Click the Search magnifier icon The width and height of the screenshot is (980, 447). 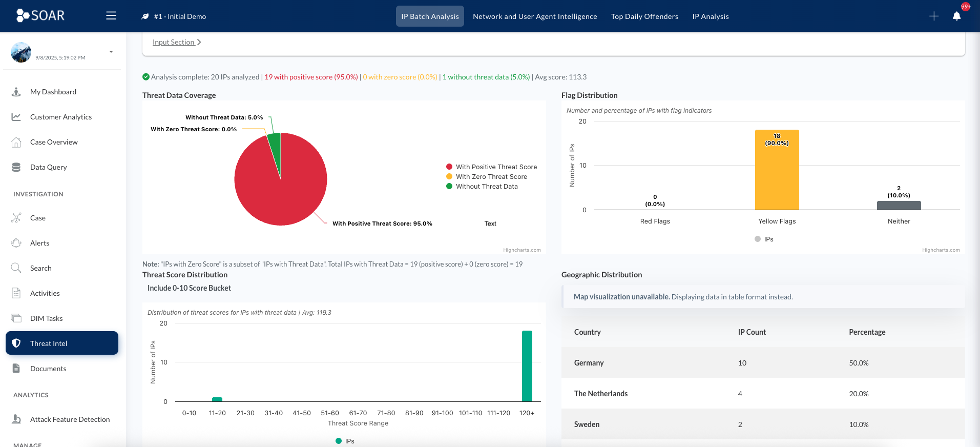[16, 268]
